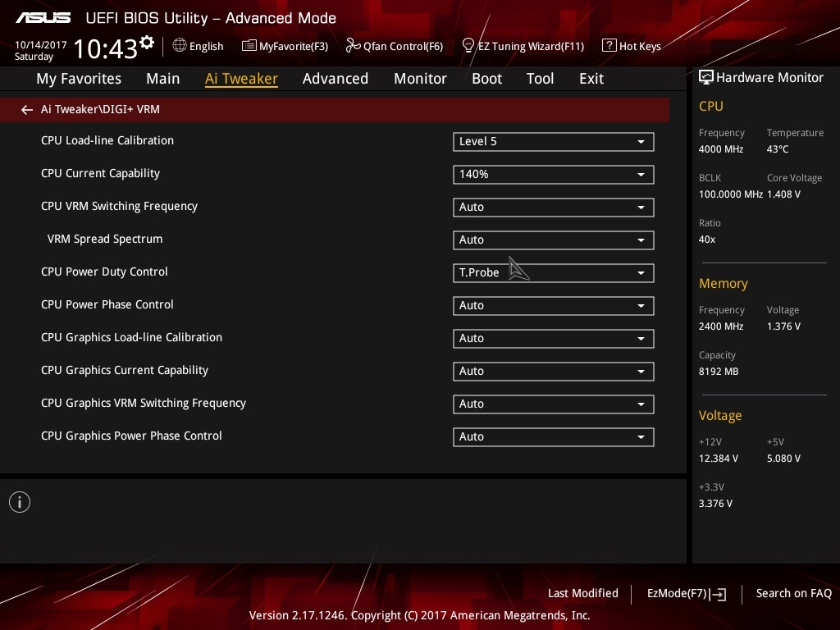Expand CPU VRM Switching Frequency options
The height and width of the screenshot is (630, 840).
(x=553, y=207)
